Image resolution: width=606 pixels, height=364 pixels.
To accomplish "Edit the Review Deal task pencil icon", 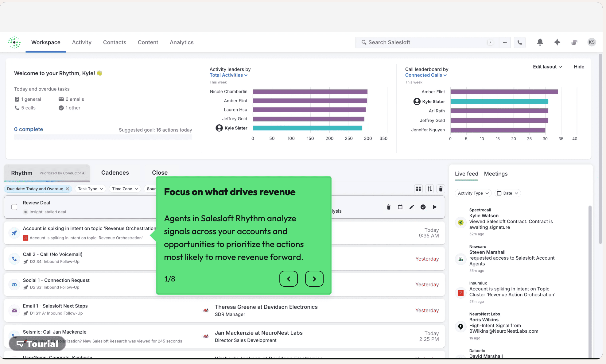I will (412, 207).
